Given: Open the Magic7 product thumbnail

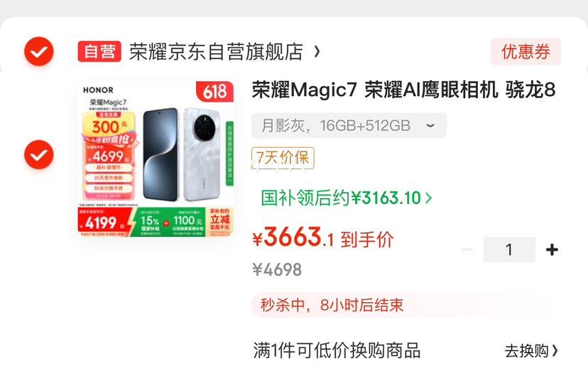Looking at the screenshot, I should pyautogui.click(x=156, y=159).
